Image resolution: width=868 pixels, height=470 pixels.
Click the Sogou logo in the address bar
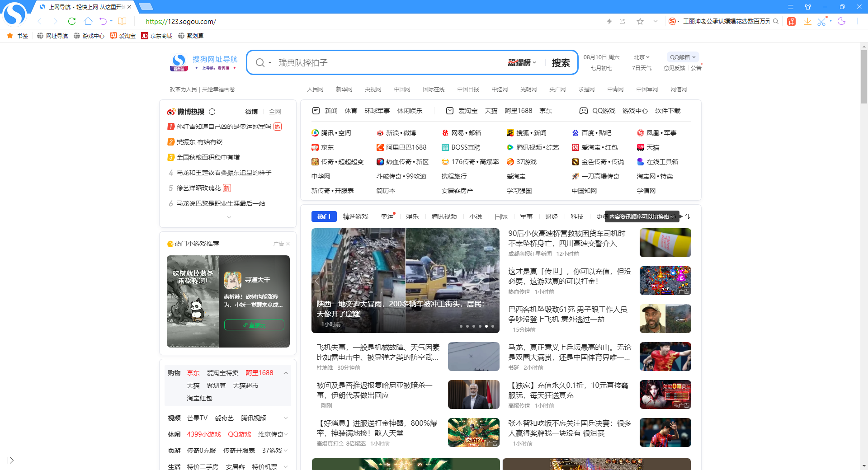(x=673, y=21)
